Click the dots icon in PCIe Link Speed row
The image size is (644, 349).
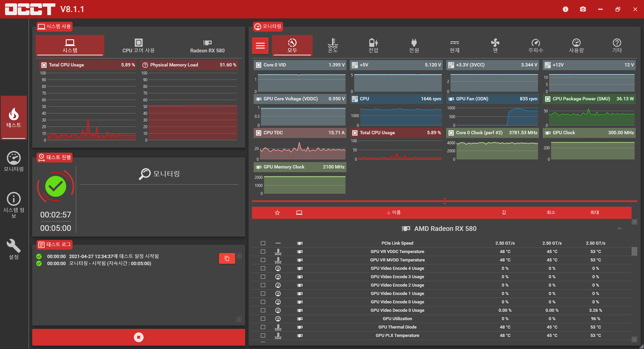click(x=278, y=243)
